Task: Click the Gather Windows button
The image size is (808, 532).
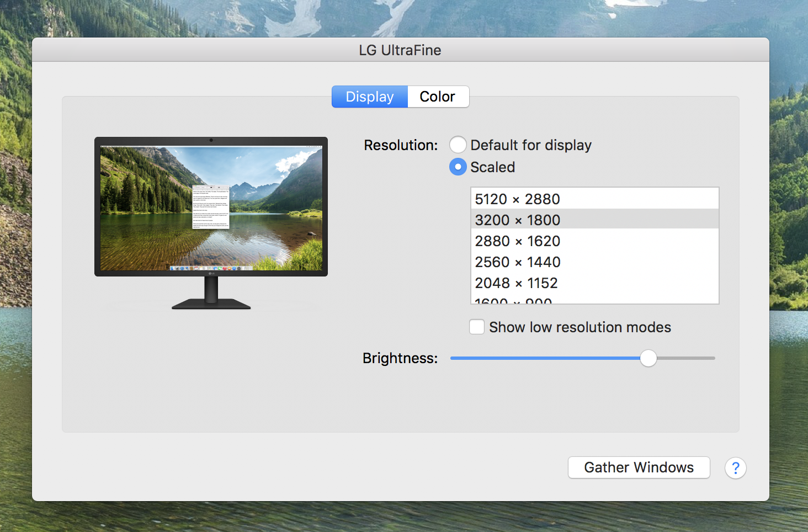Action: pos(639,467)
